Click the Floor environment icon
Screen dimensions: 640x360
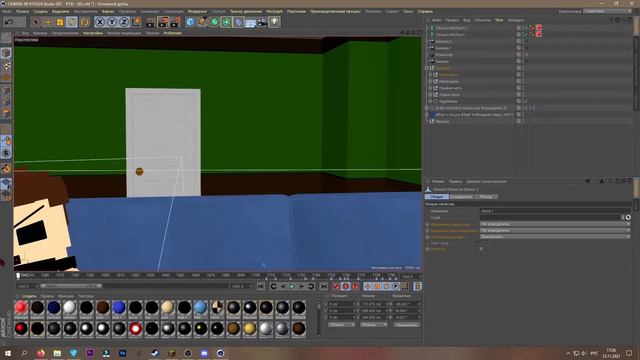click(251, 22)
